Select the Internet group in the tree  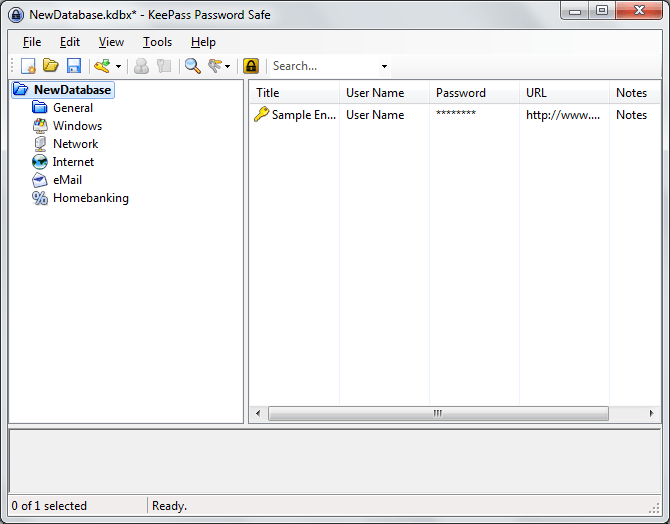pos(73,162)
